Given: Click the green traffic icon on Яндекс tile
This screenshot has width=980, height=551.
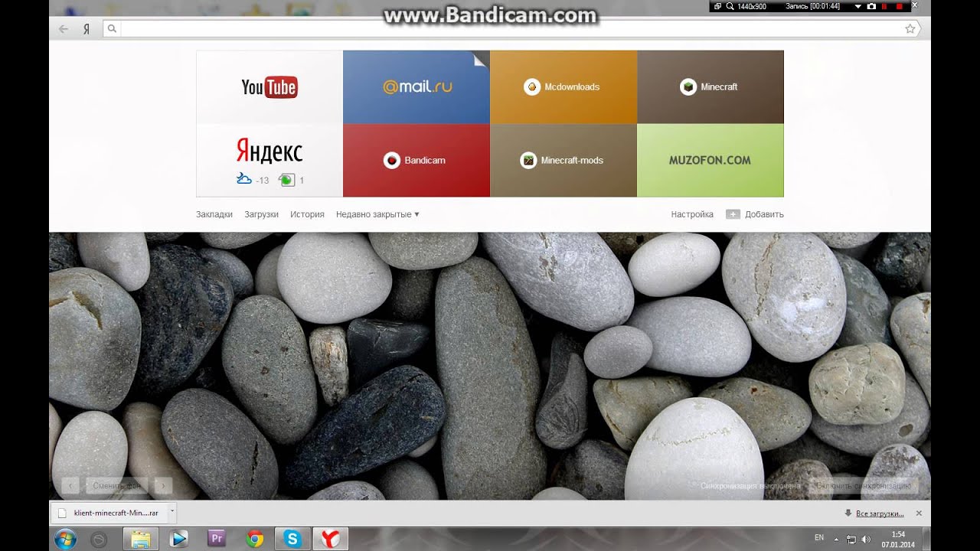Looking at the screenshot, I should 286,180.
